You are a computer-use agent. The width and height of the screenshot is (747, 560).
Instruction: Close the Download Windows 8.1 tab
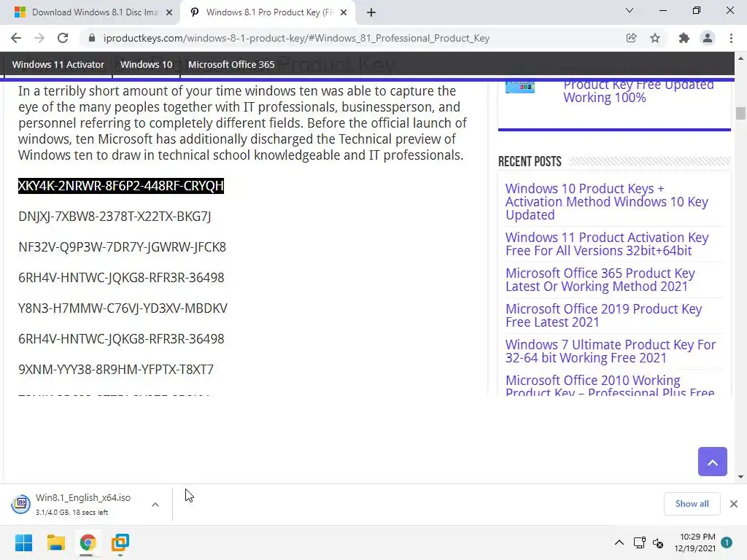[169, 12]
